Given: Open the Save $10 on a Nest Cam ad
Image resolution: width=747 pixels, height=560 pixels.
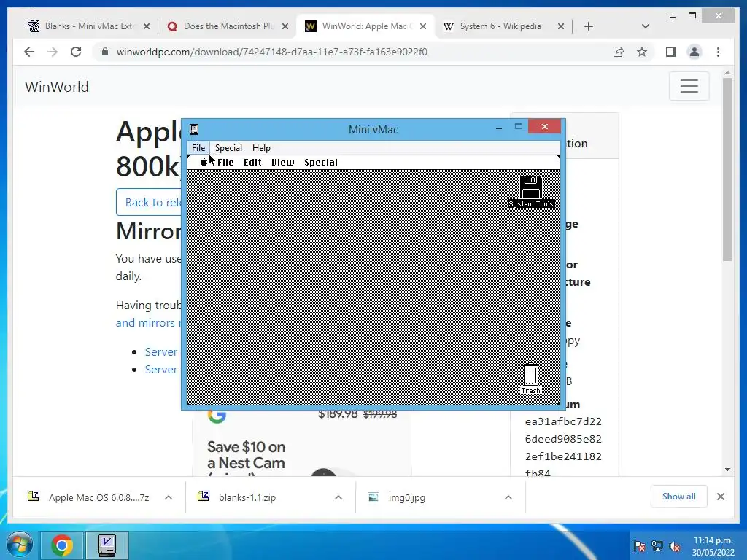Looking at the screenshot, I should tap(246, 455).
